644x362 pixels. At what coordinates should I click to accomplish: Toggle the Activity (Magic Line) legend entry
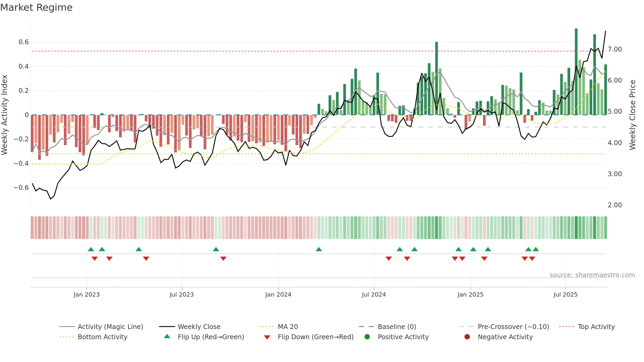click(x=101, y=327)
